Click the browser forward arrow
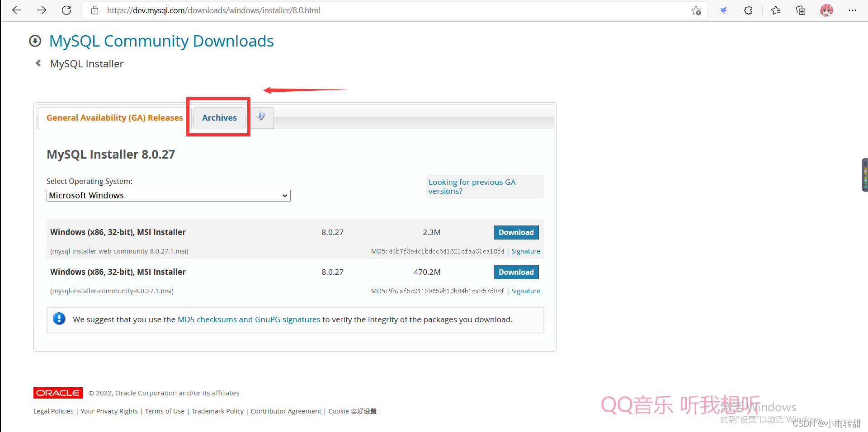 (42, 10)
